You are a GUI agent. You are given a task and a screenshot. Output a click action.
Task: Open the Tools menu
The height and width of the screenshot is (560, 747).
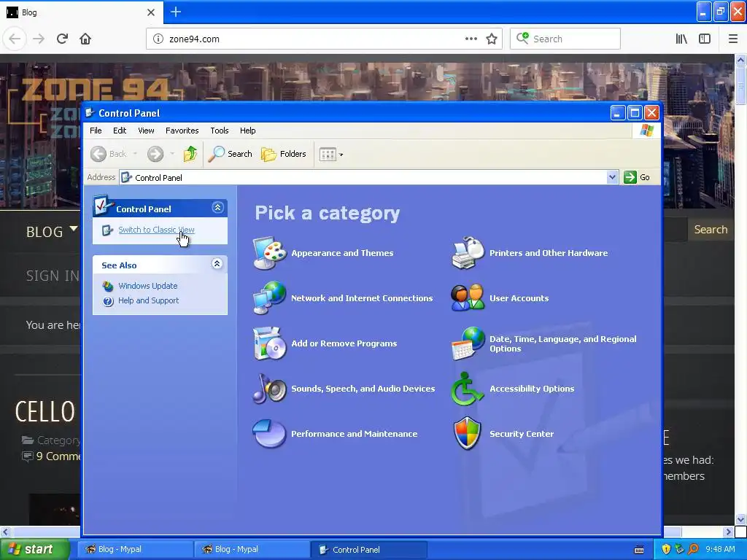click(x=220, y=131)
